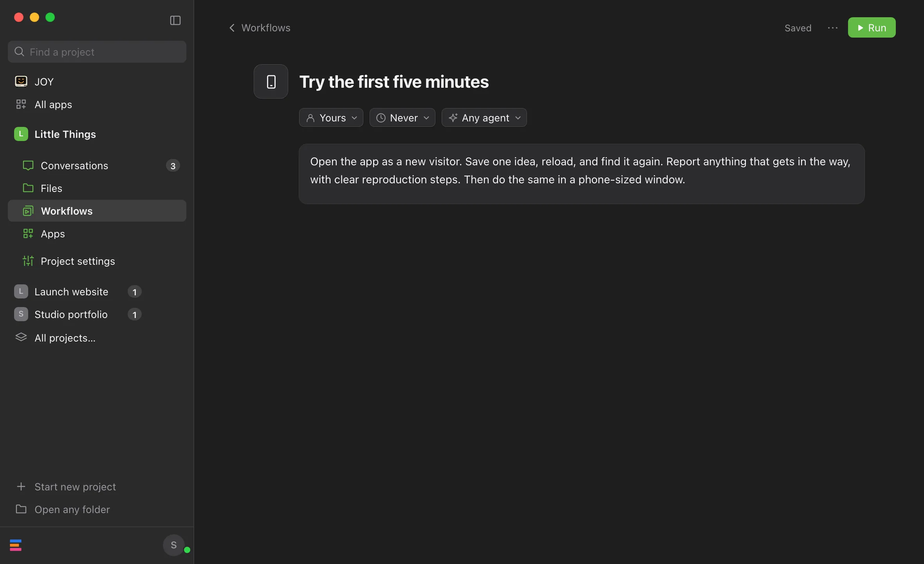
Task: Open the Yours owner dropdown
Action: [331, 117]
